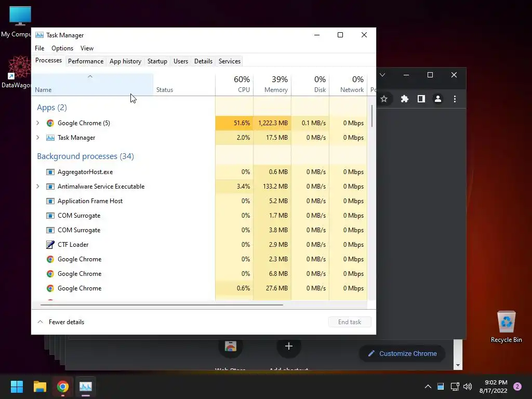The width and height of the screenshot is (532, 399).
Task: Click the Chrome taskbar icon
Action: coord(63,387)
